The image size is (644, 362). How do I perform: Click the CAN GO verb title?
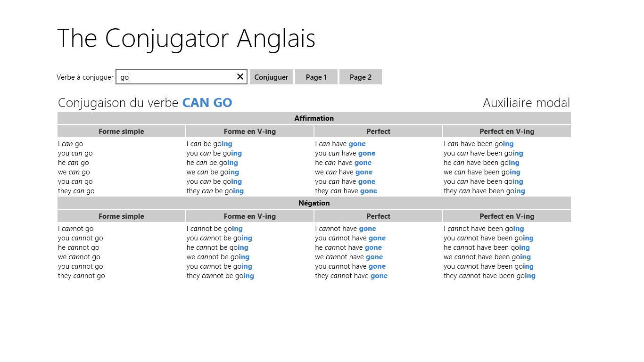click(x=207, y=103)
